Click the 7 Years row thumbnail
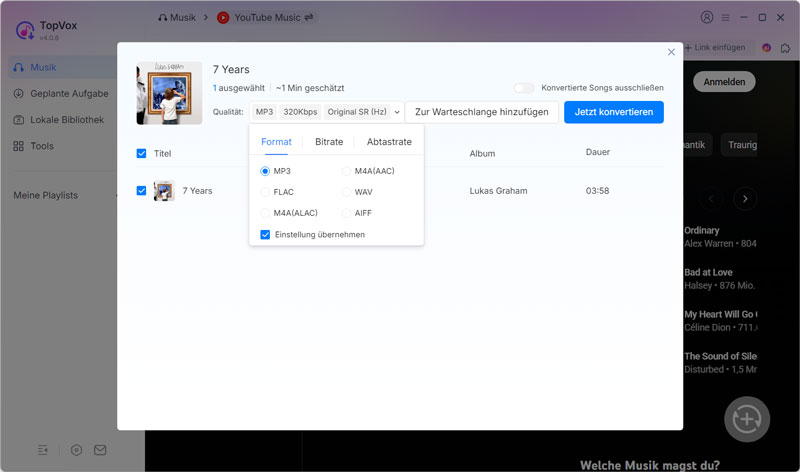The image size is (800, 472). point(164,191)
